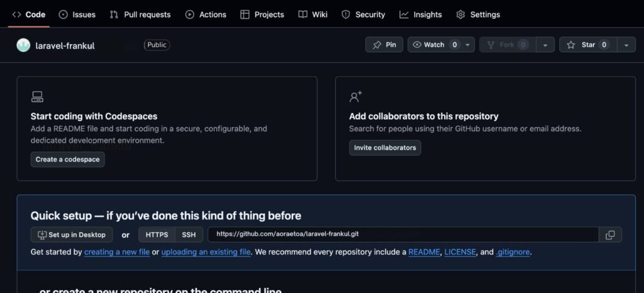View the Security tab
Viewport: 644px width, 293px height.
tap(364, 14)
